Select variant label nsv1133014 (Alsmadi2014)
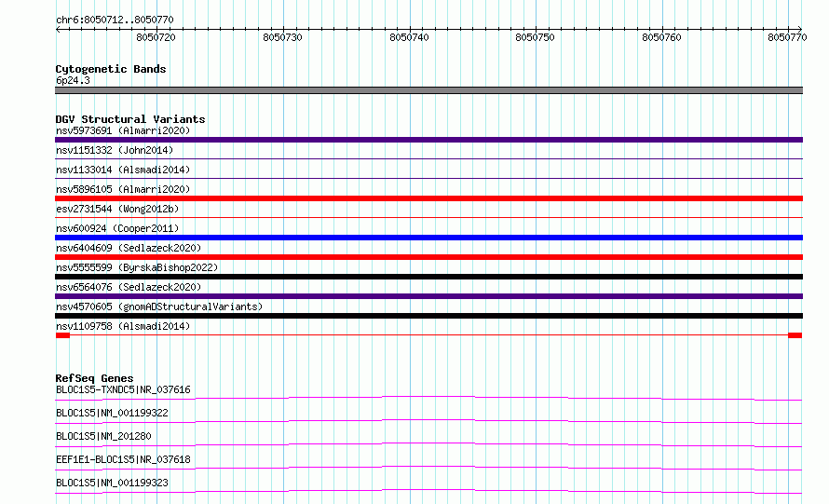 [x=123, y=170]
